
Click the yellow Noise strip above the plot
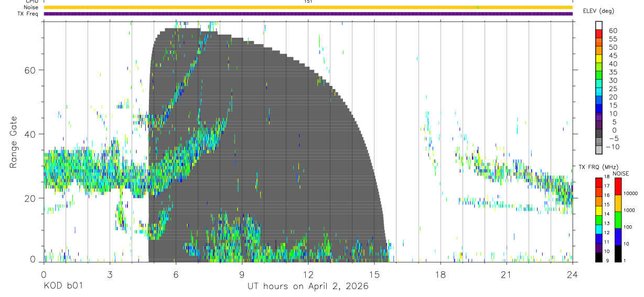pyautogui.click(x=308, y=7)
